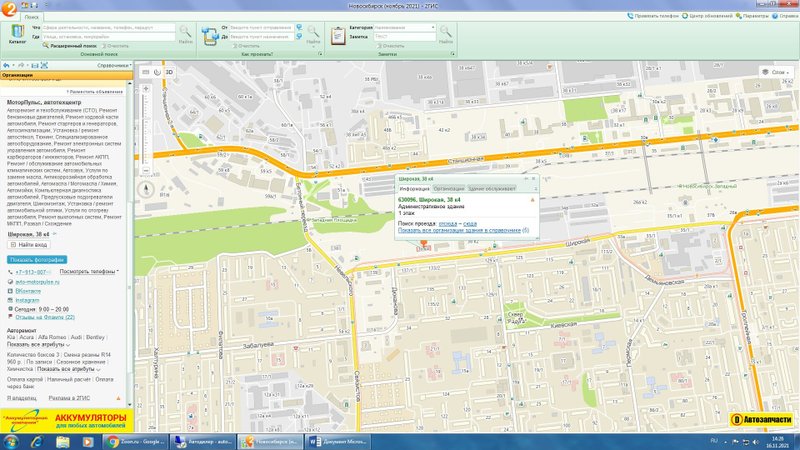
Task: Click the orange warning triangle in popup
Action: click(x=533, y=200)
